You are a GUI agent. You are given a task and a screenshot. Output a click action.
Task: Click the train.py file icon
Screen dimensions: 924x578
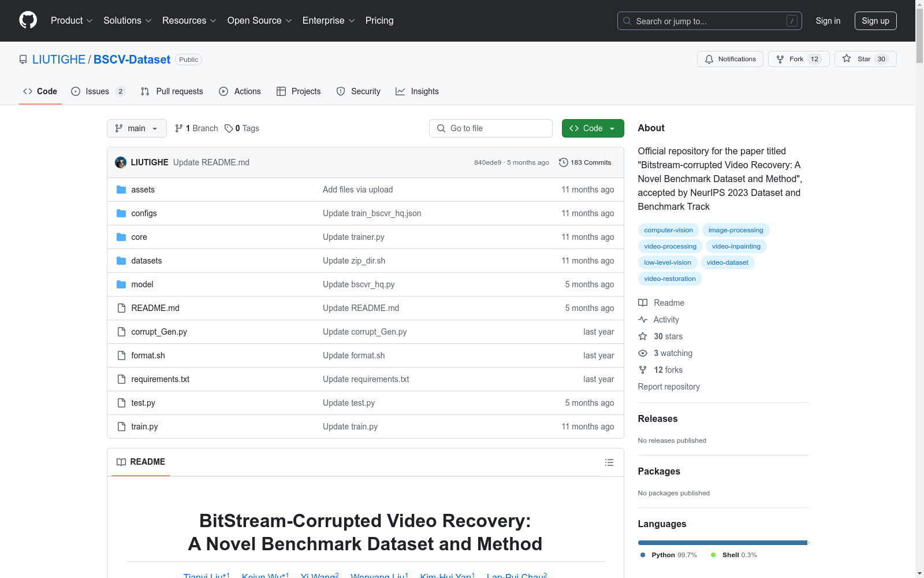pos(121,427)
